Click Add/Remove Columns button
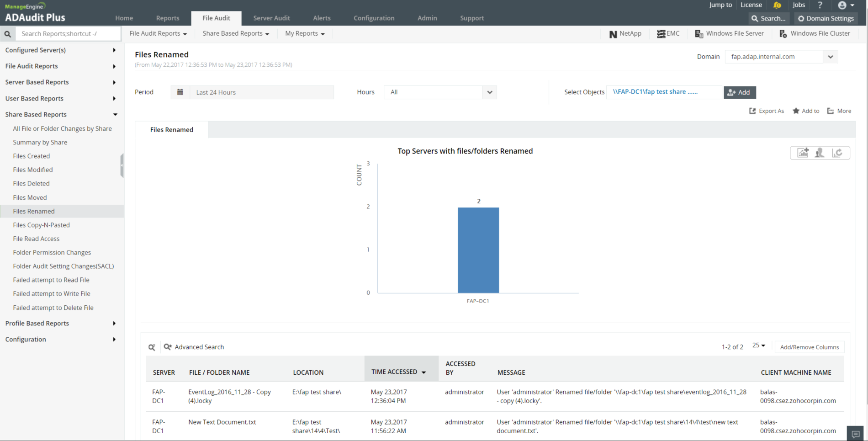868x441 pixels. [x=809, y=347]
